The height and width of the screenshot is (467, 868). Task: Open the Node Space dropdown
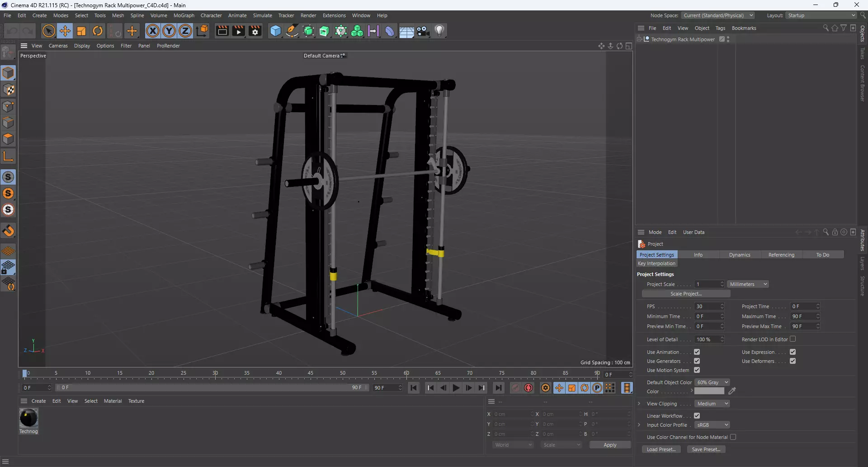click(x=717, y=15)
